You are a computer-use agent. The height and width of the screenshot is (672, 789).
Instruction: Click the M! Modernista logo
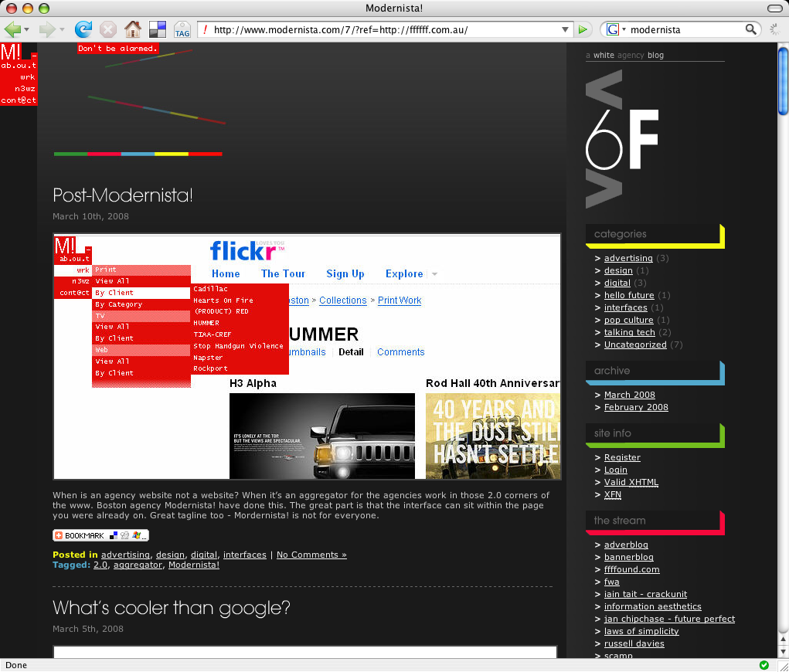(x=11, y=52)
